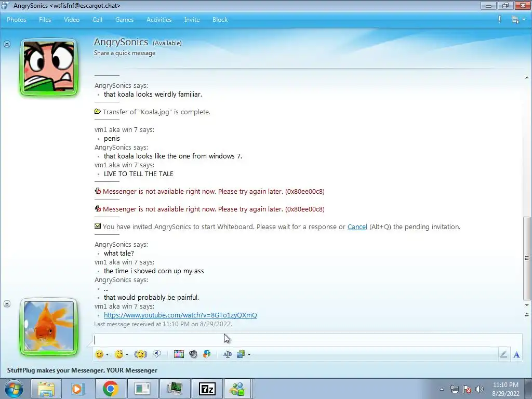Open the YouTube link in chat

tap(180, 315)
